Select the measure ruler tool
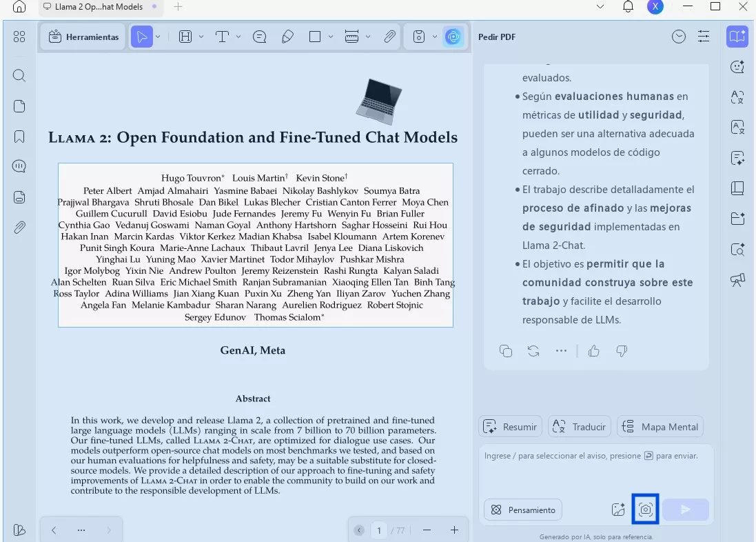 click(351, 37)
